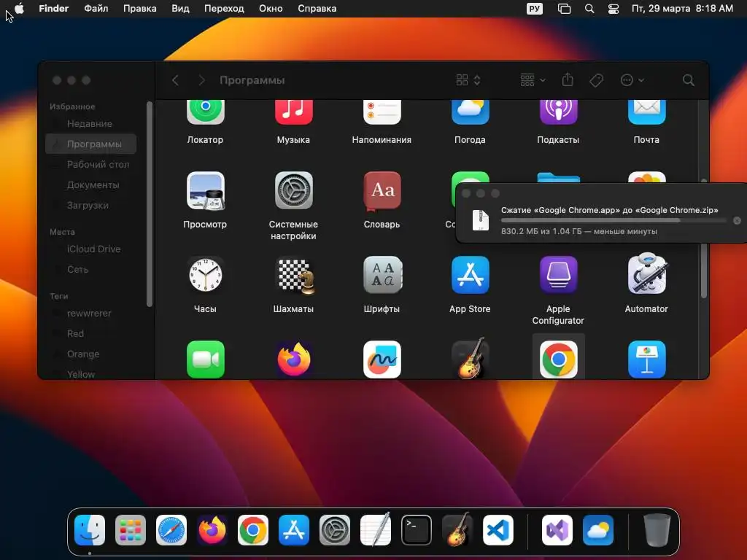This screenshot has height=560, width=747.
Task: Select the Напоминания app icon
Action: click(382, 113)
